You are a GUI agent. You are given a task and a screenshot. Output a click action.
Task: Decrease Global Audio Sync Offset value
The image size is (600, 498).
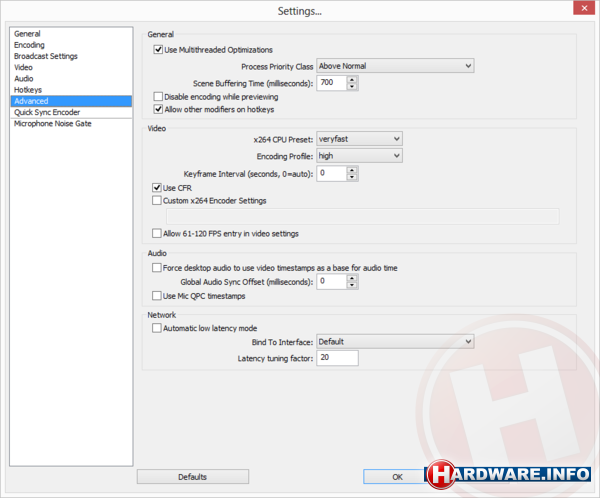pyautogui.click(x=352, y=285)
